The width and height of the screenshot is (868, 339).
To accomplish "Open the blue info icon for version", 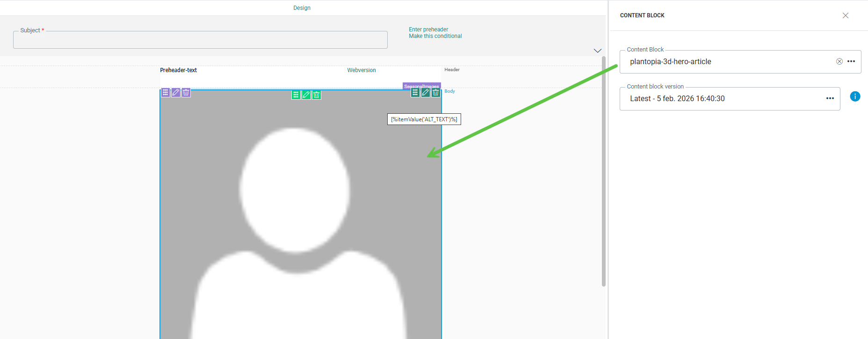I will (855, 96).
